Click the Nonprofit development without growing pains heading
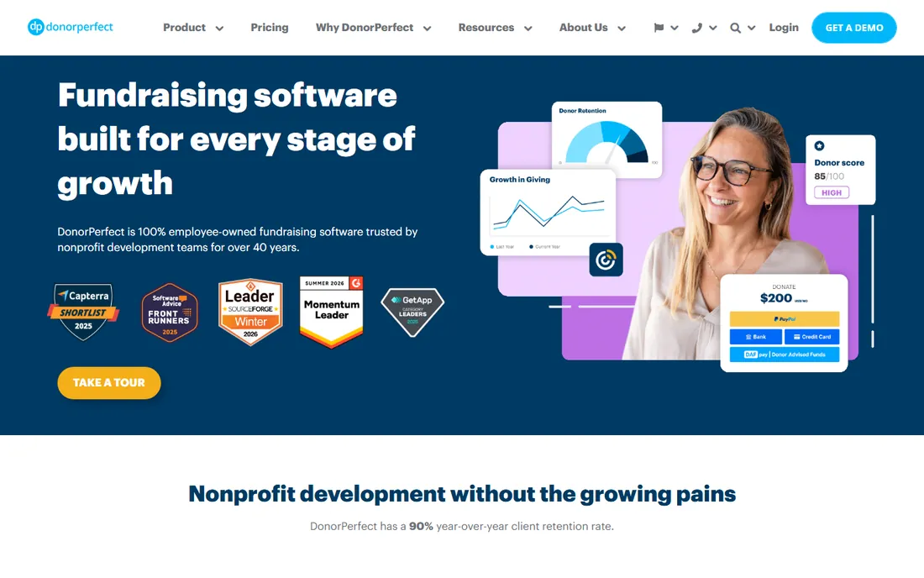 [x=462, y=494]
